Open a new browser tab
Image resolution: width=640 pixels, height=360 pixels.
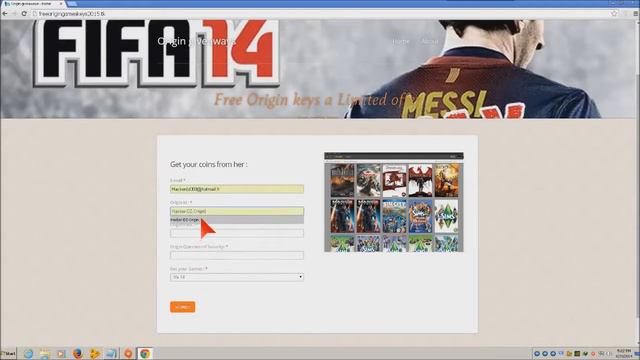(72, 4)
